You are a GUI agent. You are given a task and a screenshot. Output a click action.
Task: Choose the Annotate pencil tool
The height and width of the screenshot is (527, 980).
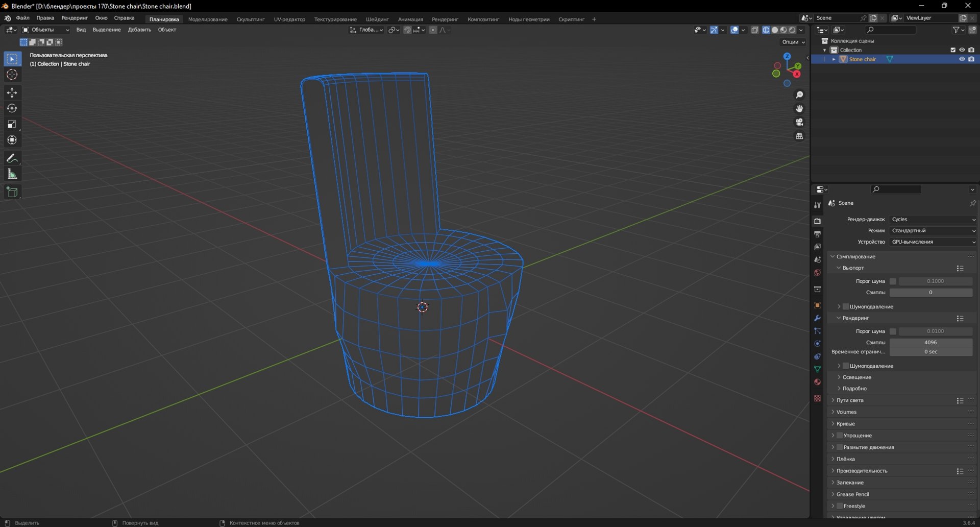(12, 158)
